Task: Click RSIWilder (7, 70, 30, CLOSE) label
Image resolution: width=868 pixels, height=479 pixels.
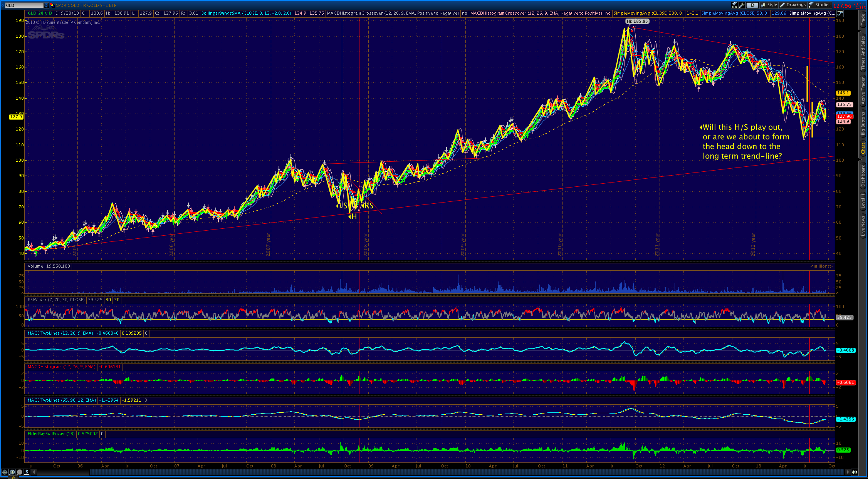Action: (x=56, y=300)
